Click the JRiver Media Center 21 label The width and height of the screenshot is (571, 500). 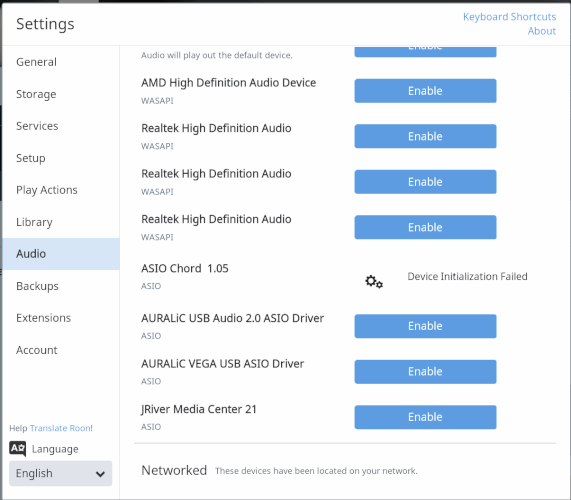[199, 409]
